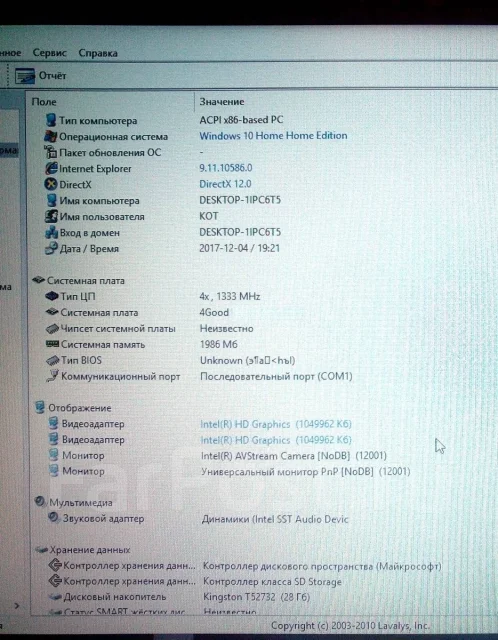Screen dimensions: 498x640
Task: Open Windows 10 Home Home Edition link
Action: tap(273, 136)
